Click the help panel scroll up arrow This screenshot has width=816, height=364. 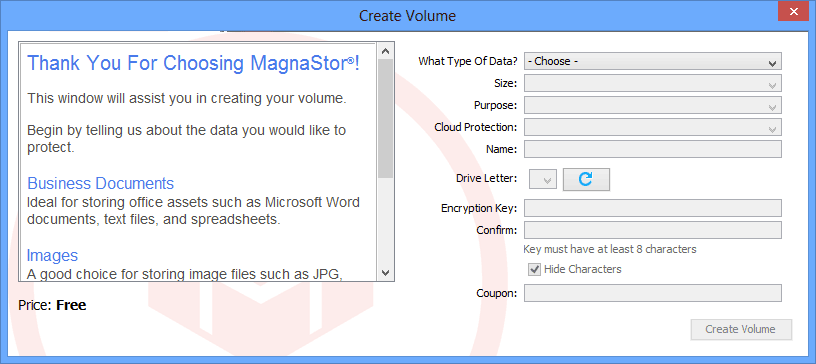pyautogui.click(x=386, y=51)
